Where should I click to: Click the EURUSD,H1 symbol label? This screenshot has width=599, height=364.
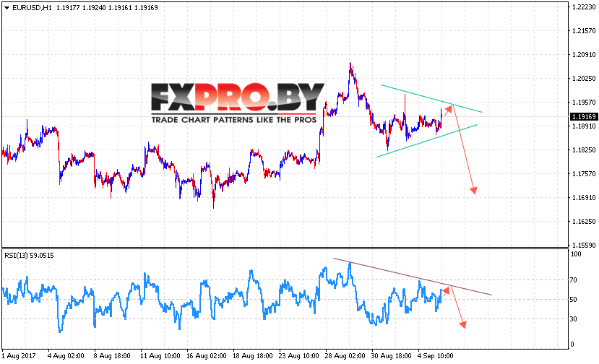[32, 8]
